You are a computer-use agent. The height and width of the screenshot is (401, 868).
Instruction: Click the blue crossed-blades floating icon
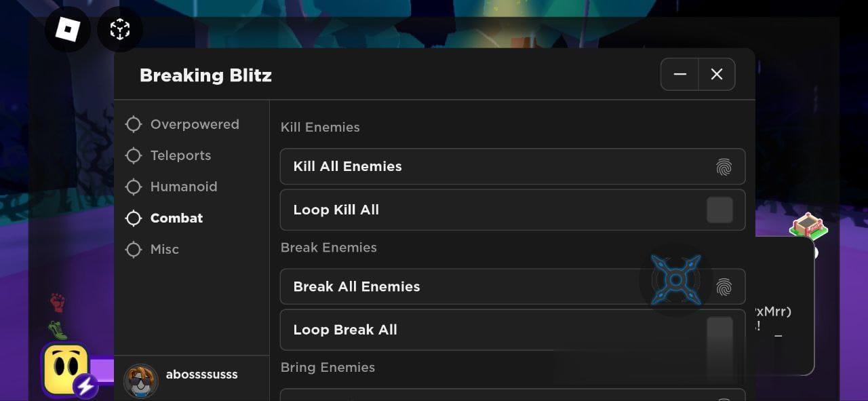coord(675,280)
